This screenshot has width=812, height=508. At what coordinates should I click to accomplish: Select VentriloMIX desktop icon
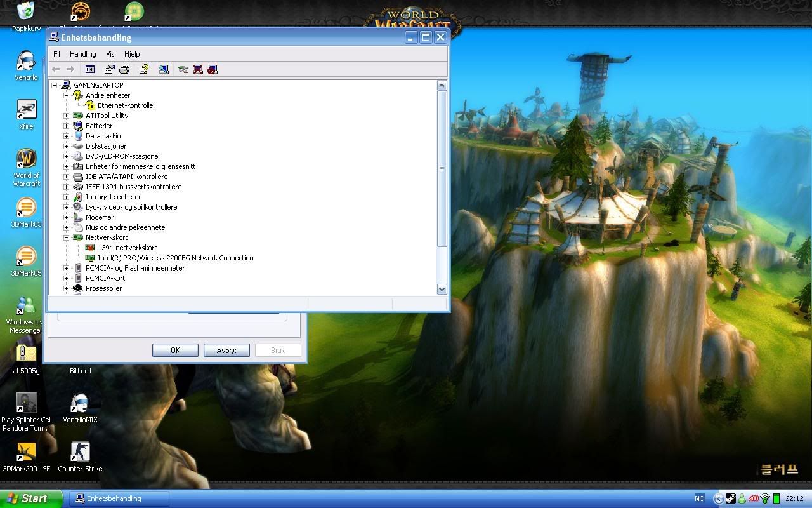[x=80, y=408]
